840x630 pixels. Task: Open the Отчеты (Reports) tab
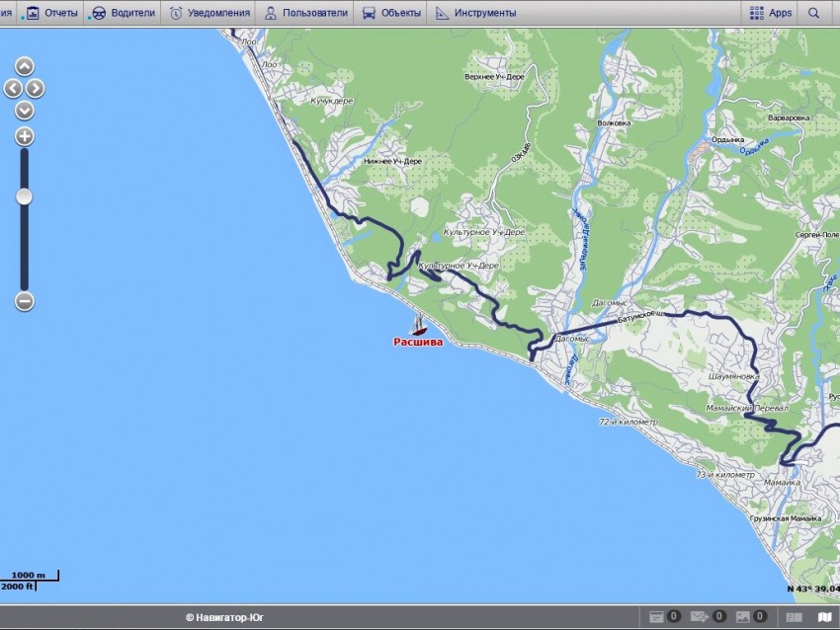[x=51, y=13]
